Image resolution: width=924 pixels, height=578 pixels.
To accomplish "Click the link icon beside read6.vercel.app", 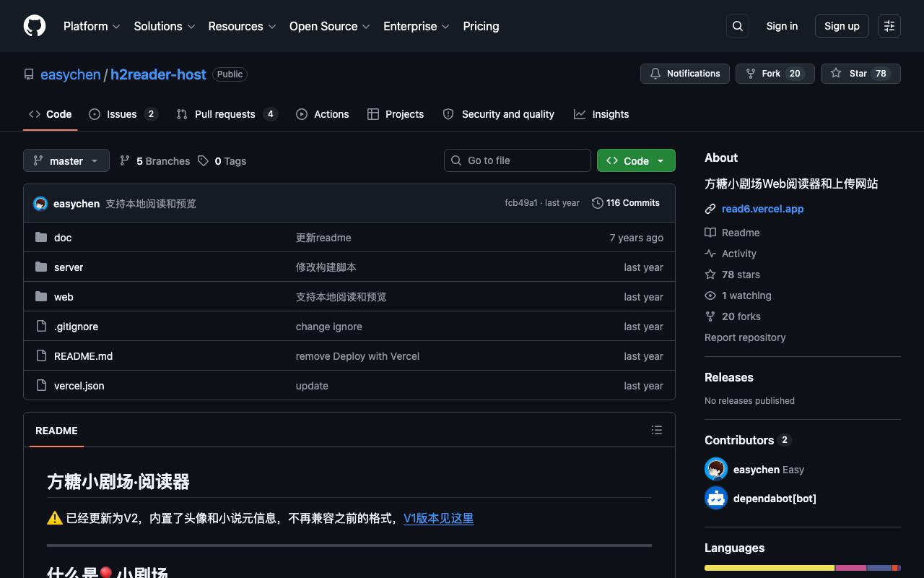I will click(710, 209).
